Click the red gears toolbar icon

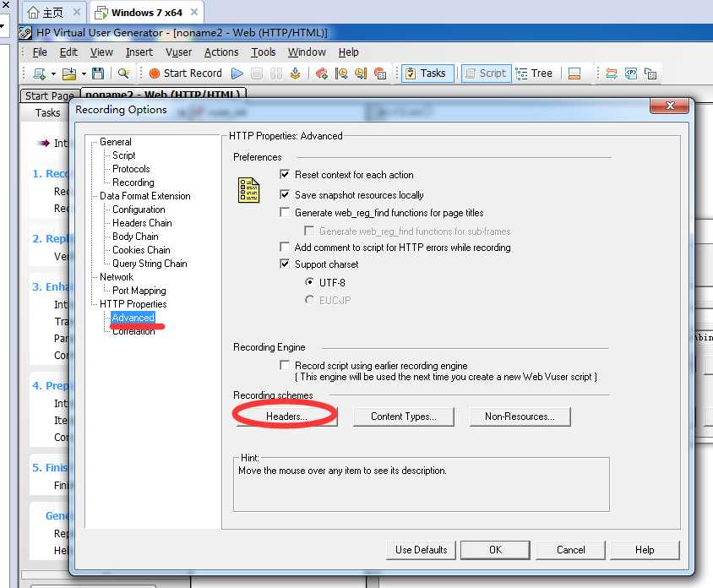(x=322, y=73)
